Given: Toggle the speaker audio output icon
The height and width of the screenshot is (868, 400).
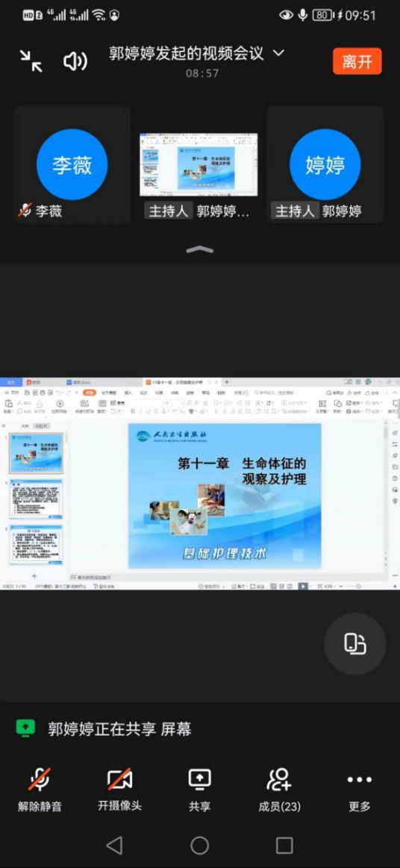Looking at the screenshot, I should 75,61.
